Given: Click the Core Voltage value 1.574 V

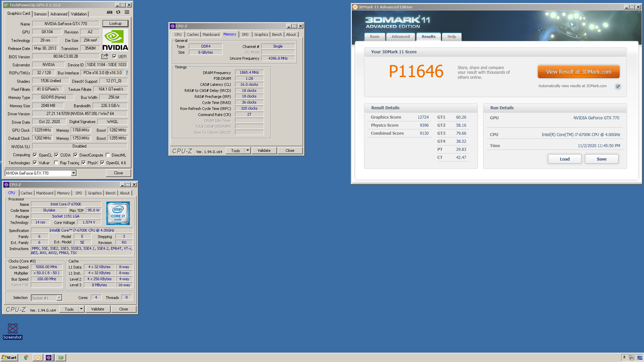Looking at the screenshot, I should 89,222.
